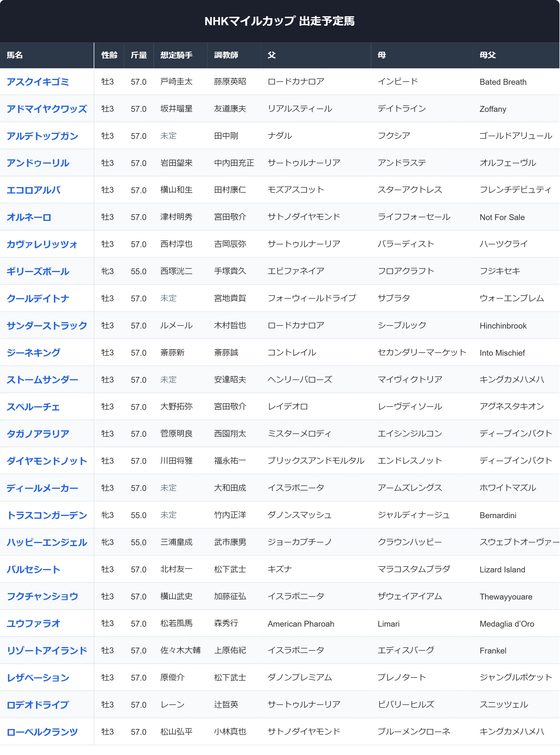Open the エコロアルバ horse link
The image size is (560, 755).
click(x=34, y=190)
